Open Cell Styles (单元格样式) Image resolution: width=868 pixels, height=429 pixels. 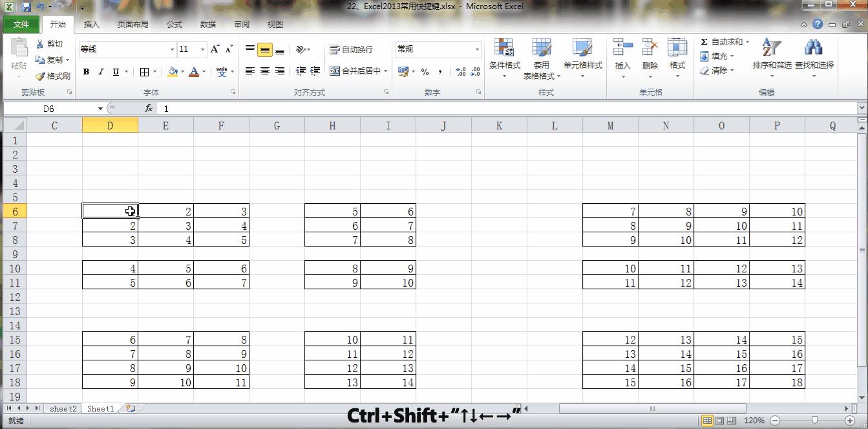click(582, 58)
